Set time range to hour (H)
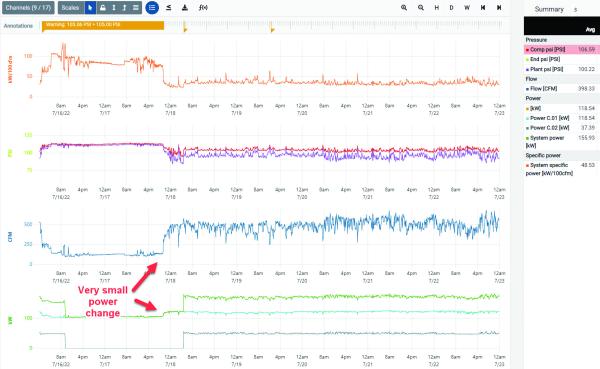The width and height of the screenshot is (600, 369). pyautogui.click(x=437, y=8)
